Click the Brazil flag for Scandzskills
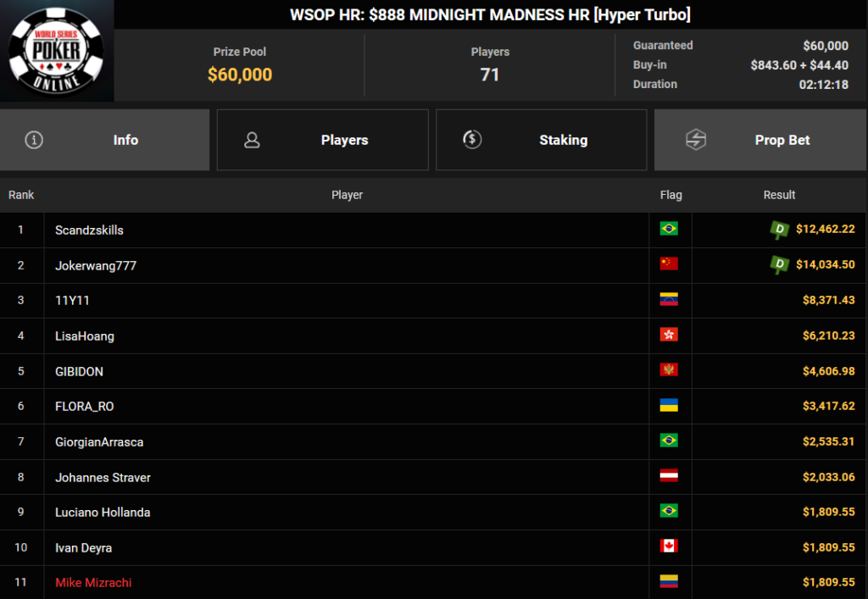Screen dimensions: 868x599 click(x=669, y=229)
